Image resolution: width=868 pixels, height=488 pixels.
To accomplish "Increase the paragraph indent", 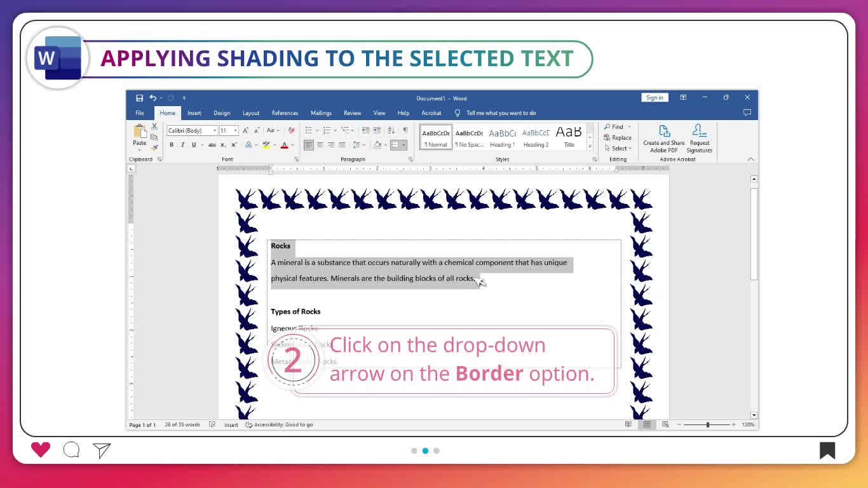I will [x=376, y=130].
